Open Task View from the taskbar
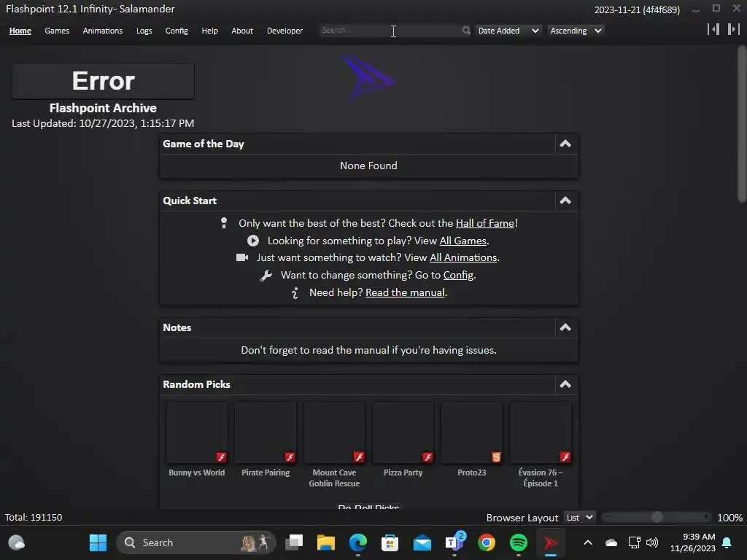 (294, 542)
